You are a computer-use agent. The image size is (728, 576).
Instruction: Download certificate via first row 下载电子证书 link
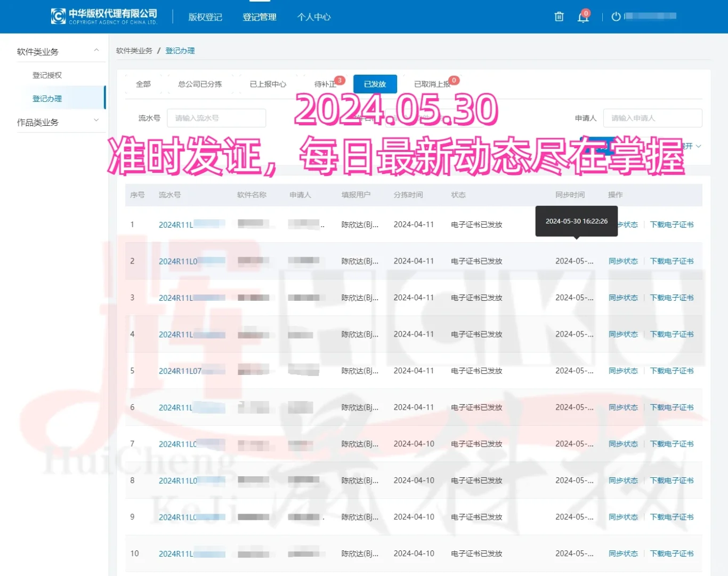pyautogui.click(x=672, y=225)
